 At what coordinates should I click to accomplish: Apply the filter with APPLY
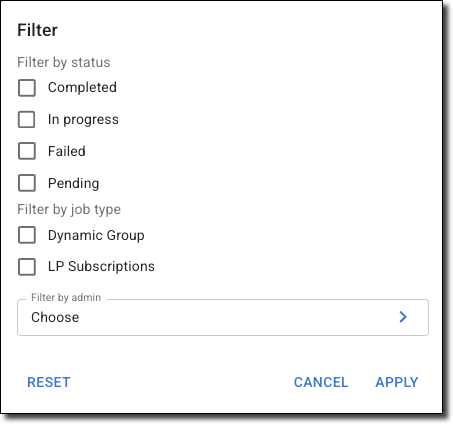tap(397, 382)
